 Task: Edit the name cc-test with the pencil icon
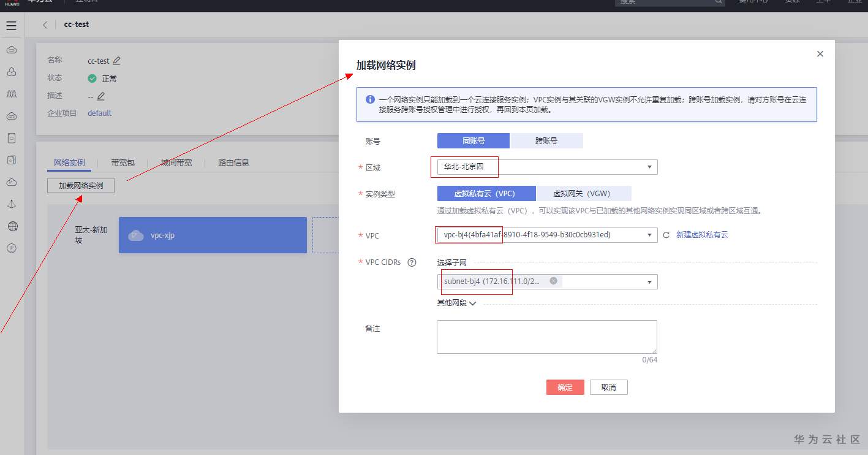click(117, 61)
